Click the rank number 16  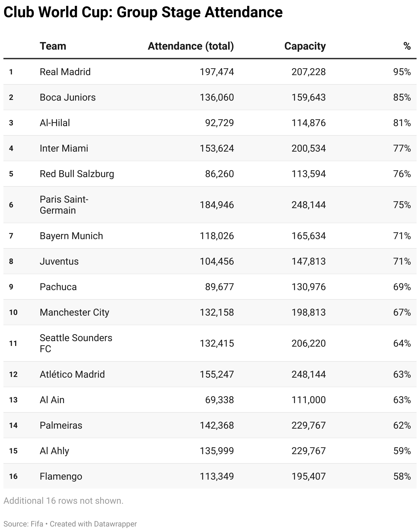pos(13,477)
